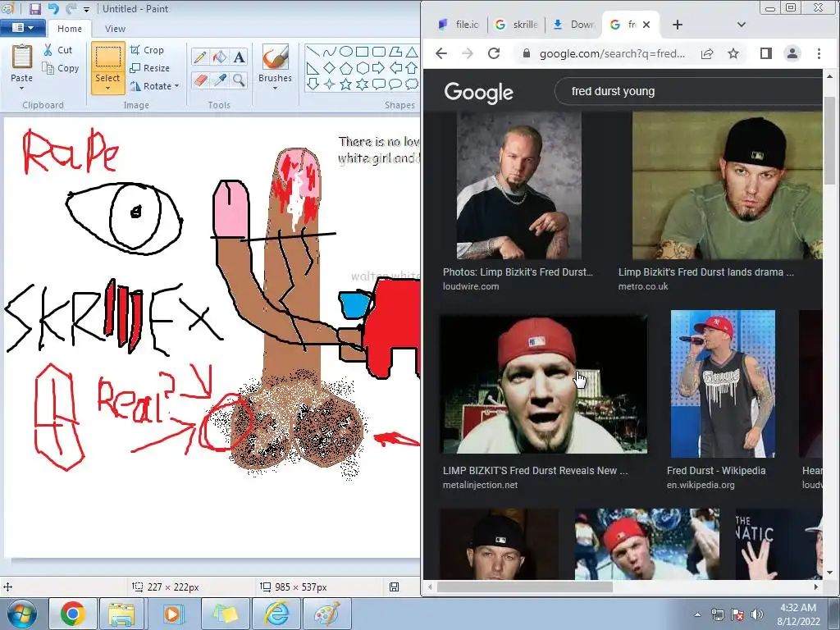
Task: Choose the Oval shape
Action: point(346,52)
